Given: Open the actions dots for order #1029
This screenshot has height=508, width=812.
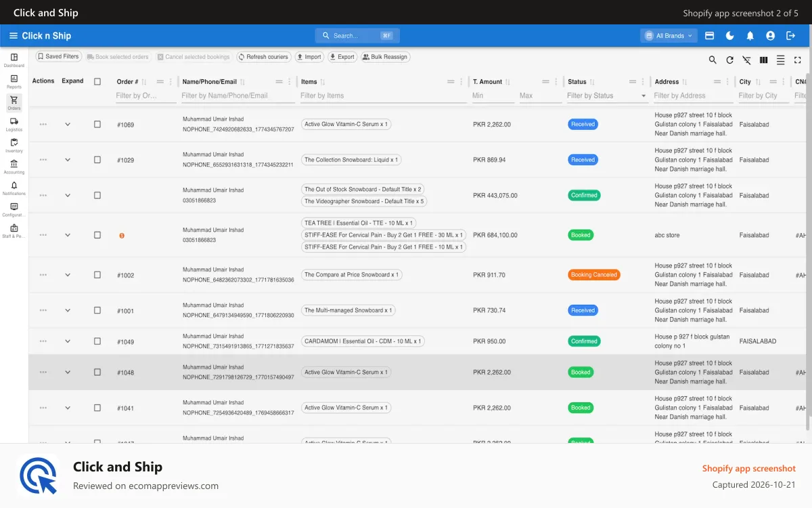Looking at the screenshot, I should click(43, 160).
